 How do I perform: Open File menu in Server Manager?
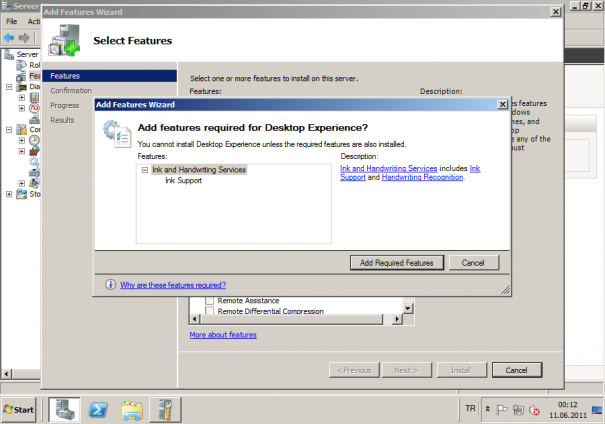pyautogui.click(x=12, y=21)
